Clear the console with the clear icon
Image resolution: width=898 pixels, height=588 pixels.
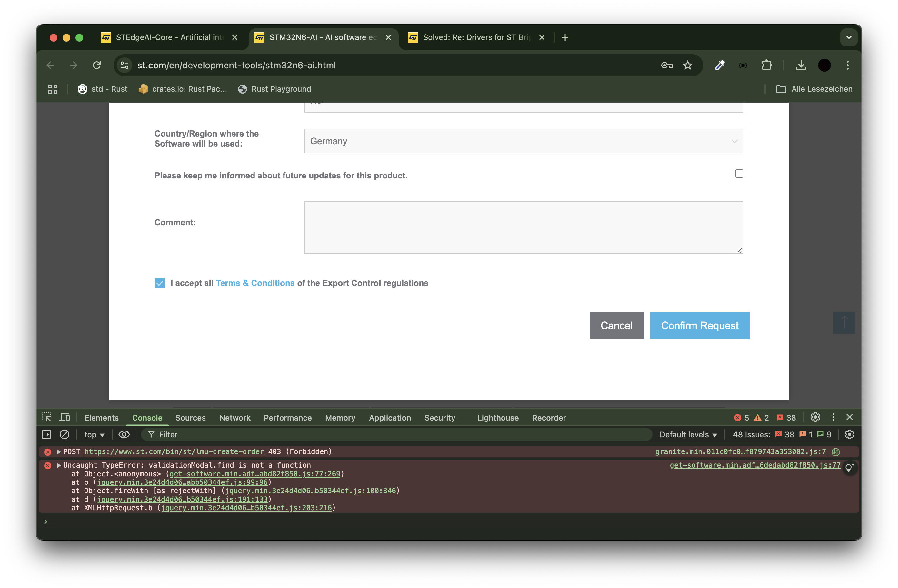tap(65, 434)
